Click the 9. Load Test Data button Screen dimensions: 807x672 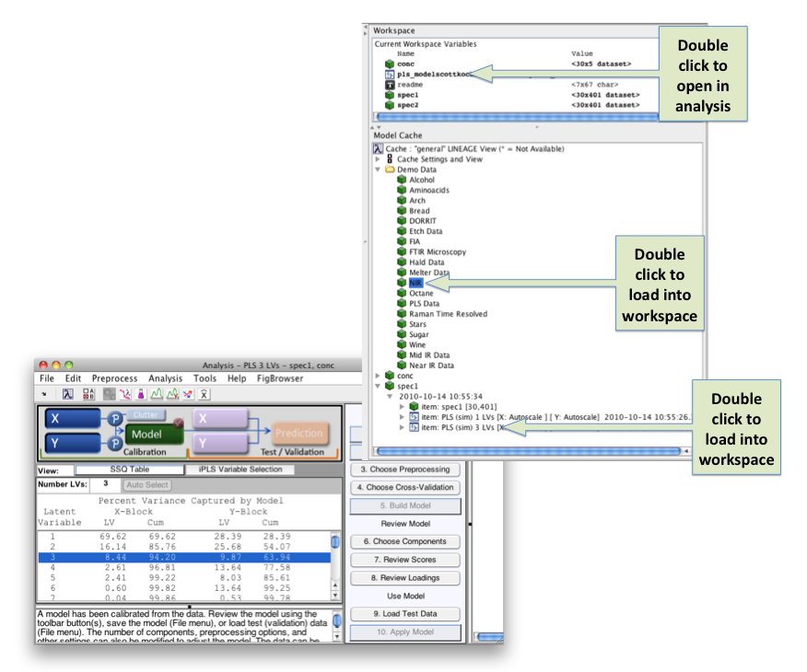[404, 613]
